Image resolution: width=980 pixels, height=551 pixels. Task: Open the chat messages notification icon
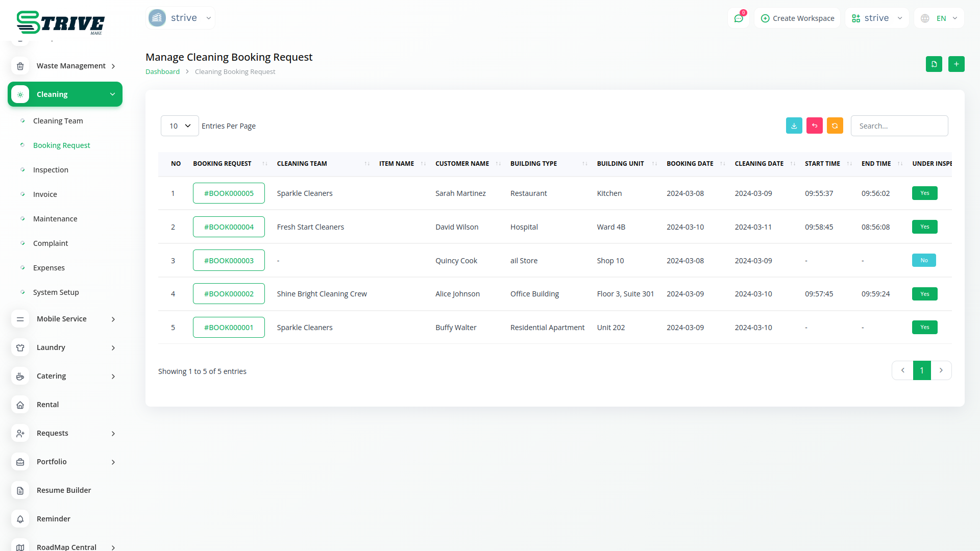coord(738,18)
